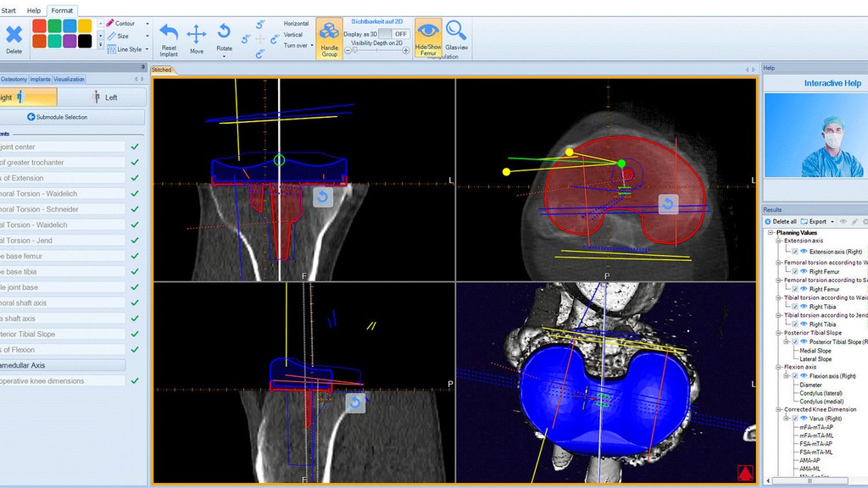Open the Export dropdown arrow in Results
Viewport: 868px width, 488px height.
click(832, 222)
